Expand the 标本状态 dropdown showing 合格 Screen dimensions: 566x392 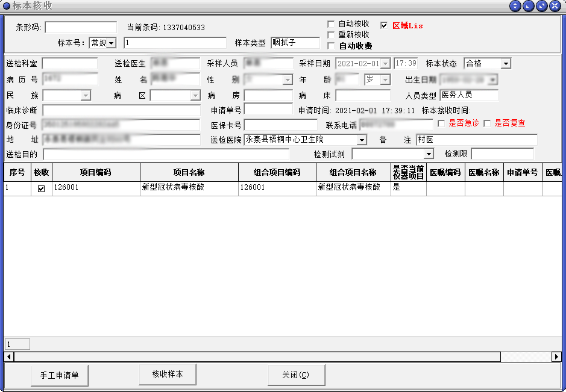tap(506, 64)
